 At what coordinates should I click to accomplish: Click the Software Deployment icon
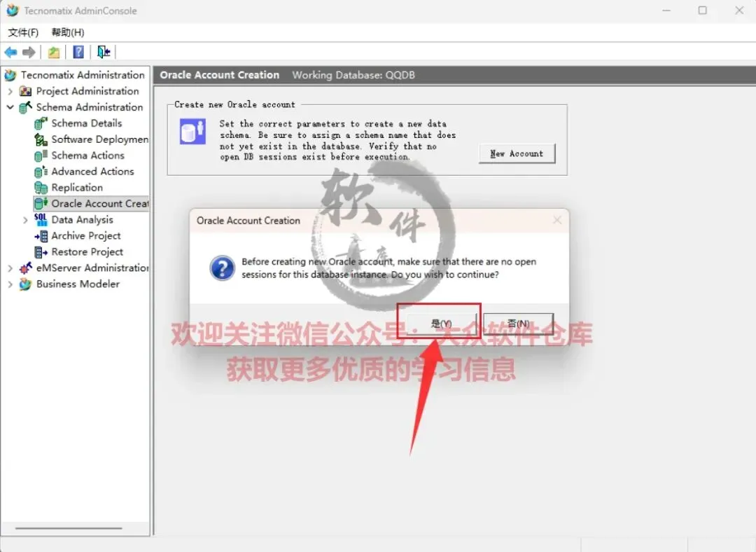tap(41, 139)
